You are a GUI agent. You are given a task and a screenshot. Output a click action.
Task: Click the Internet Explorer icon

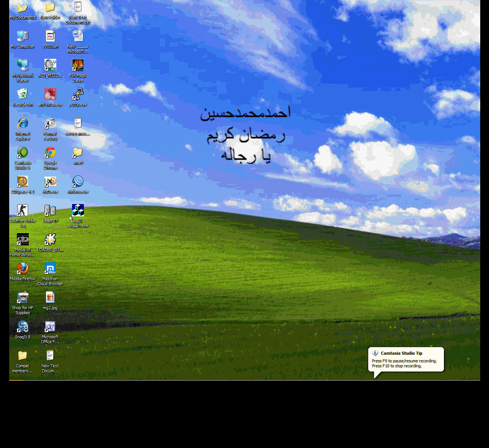23,123
